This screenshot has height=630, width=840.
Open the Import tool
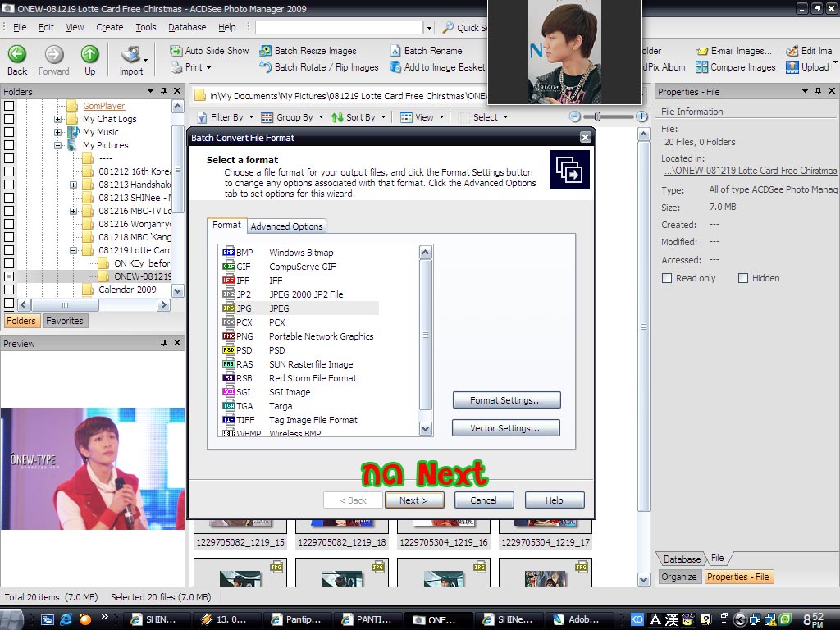point(131,60)
